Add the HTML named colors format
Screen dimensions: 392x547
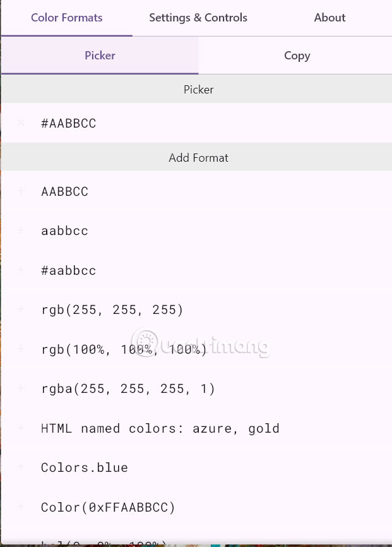[21, 428]
